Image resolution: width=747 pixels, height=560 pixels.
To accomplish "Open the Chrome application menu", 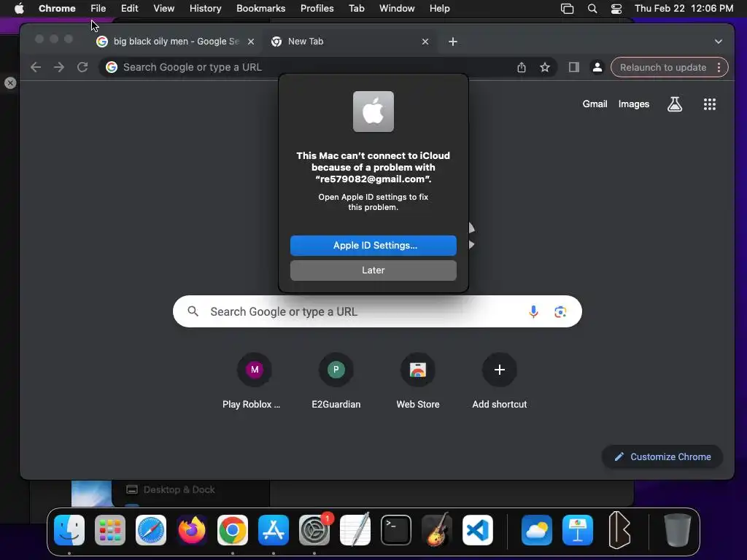I will (57, 8).
